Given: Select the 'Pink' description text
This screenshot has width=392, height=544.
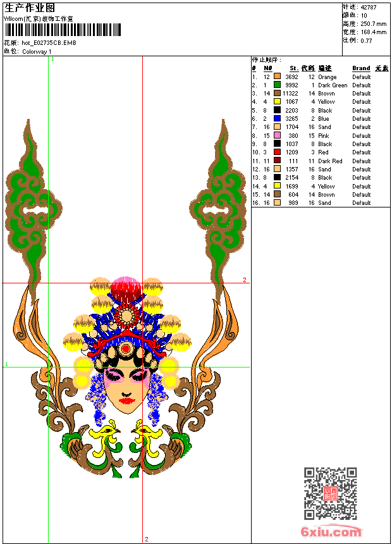Looking at the screenshot, I should (323, 135).
